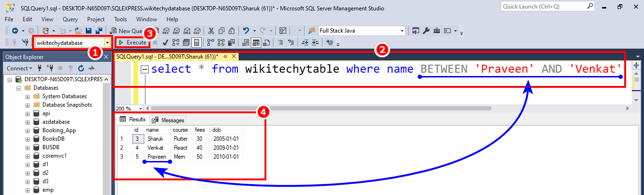Click the MDX query icon
Viewport: 644px width, 195px height.
click(x=165, y=31)
